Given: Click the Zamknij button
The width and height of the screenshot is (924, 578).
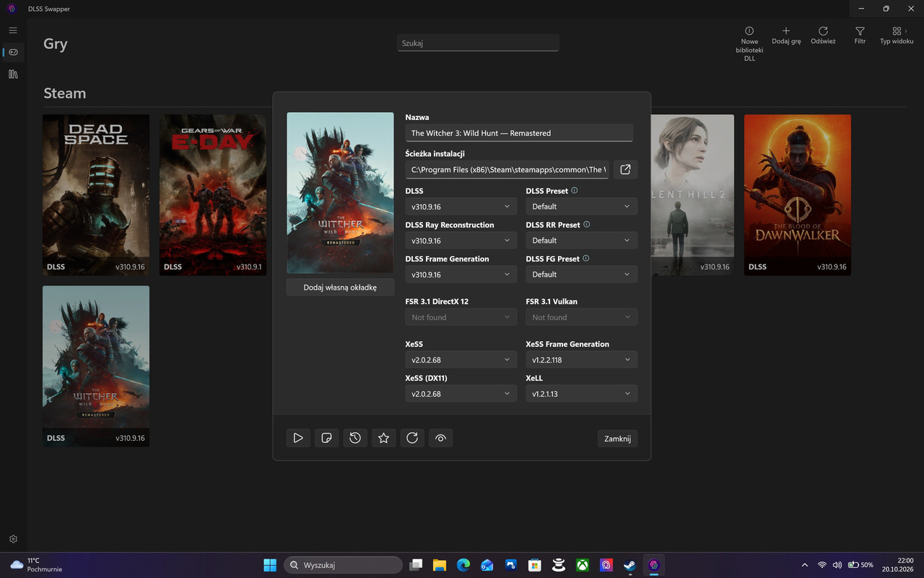Looking at the screenshot, I should click(x=617, y=439).
